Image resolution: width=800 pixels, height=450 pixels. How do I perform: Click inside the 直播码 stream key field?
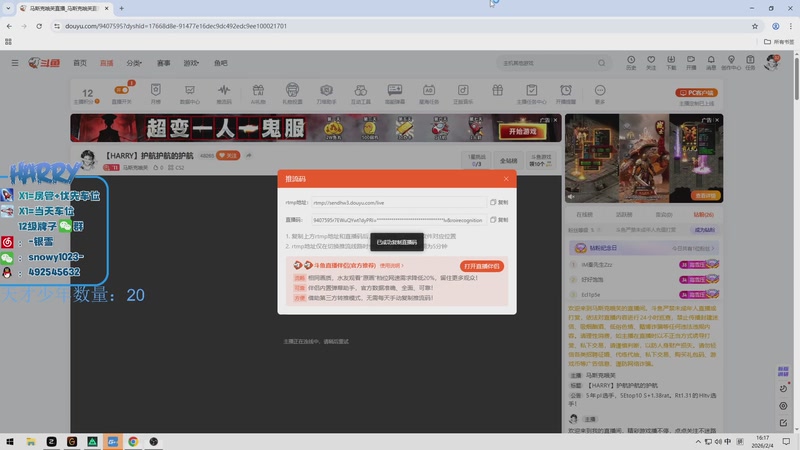point(398,220)
